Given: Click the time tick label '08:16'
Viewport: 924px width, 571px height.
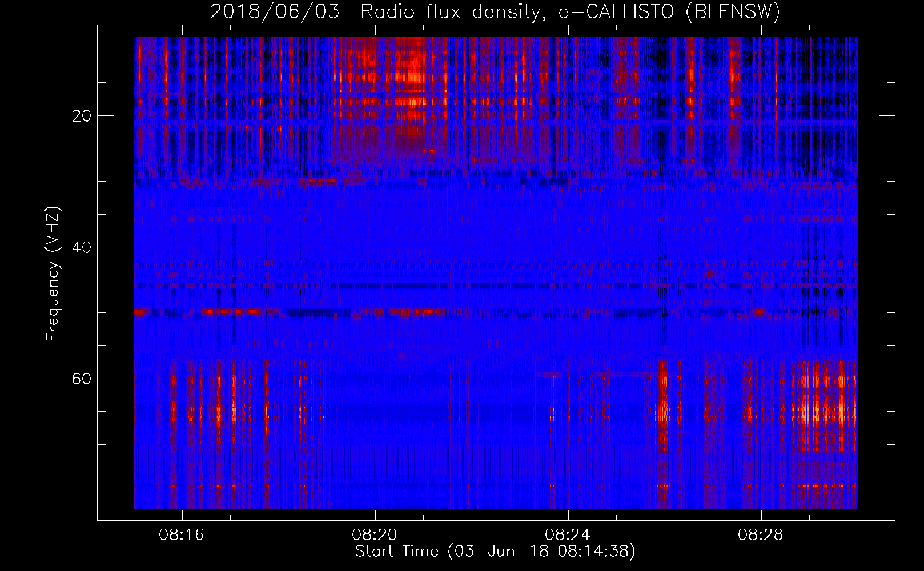Looking at the screenshot, I should (182, 535).
